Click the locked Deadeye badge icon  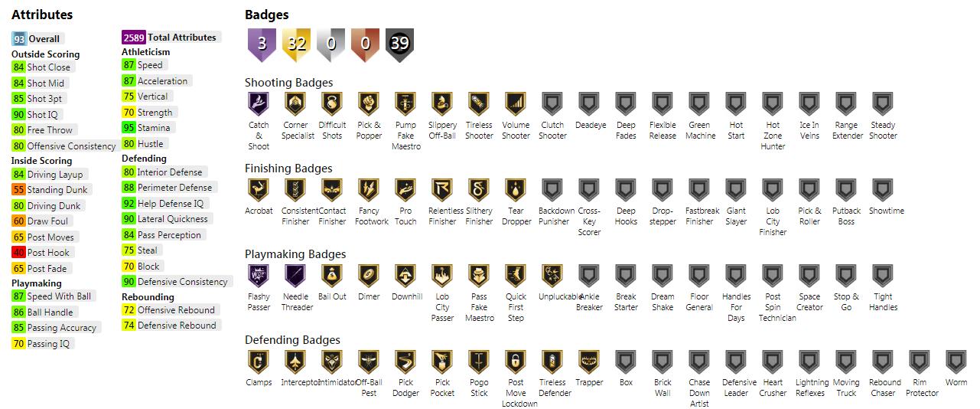[x=589, y=103]
